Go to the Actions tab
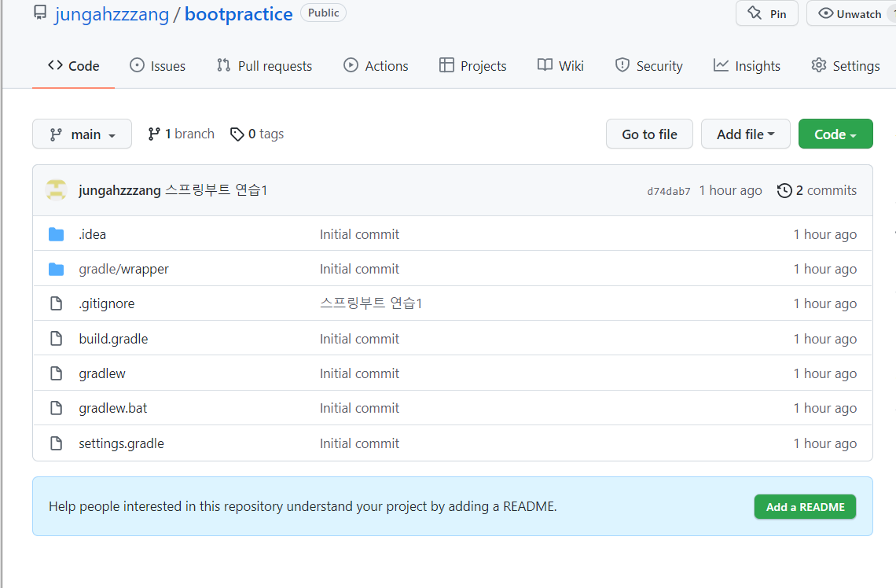 click(x=376, y=66)
